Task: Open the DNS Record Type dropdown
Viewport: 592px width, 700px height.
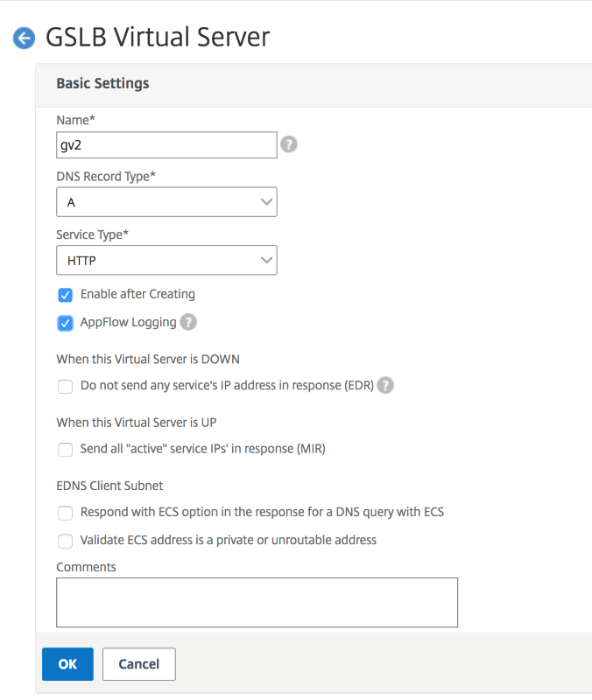Action: [166, 202]
